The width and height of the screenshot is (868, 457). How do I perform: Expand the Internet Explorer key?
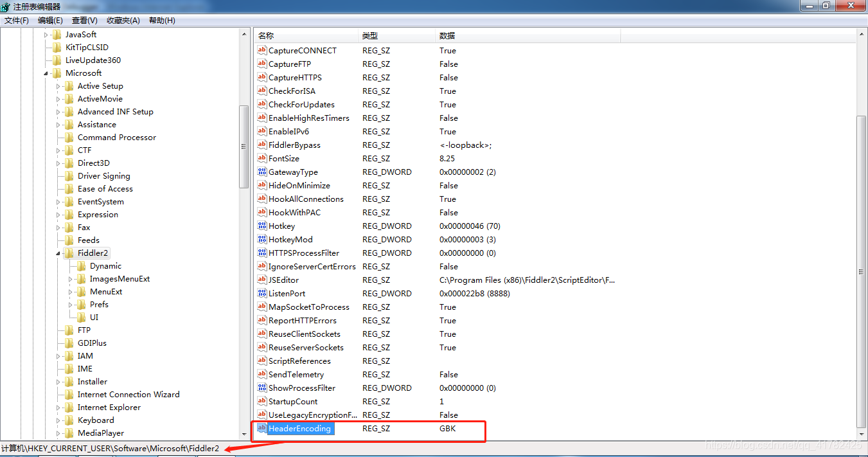pos(58,408)
